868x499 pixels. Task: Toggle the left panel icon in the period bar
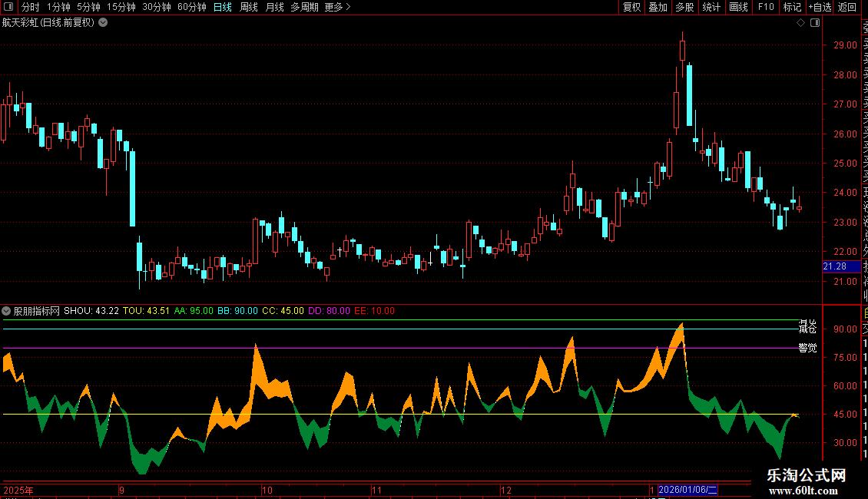(8, 7)
